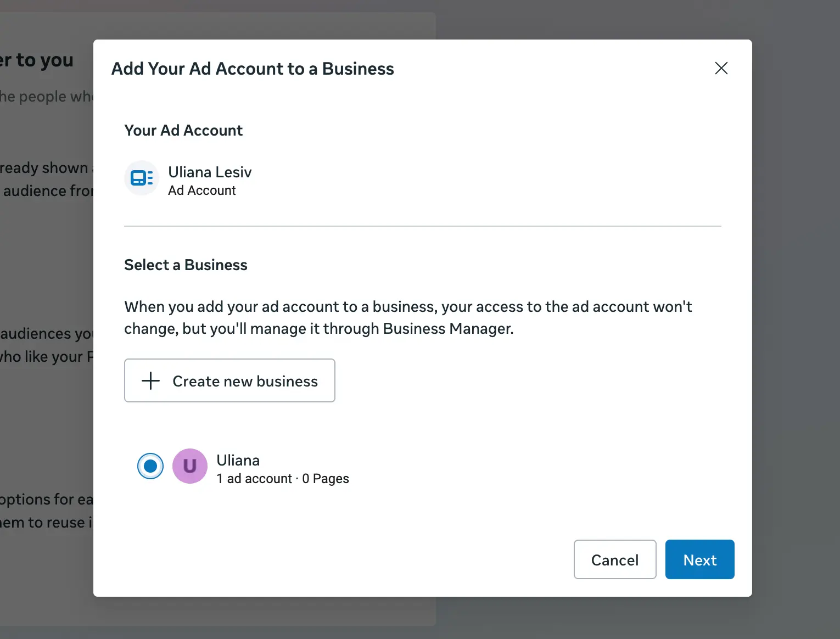This screenshot has height=639, width=840.
Task: Deselect the currently selected business option
Action: [150, 466]
